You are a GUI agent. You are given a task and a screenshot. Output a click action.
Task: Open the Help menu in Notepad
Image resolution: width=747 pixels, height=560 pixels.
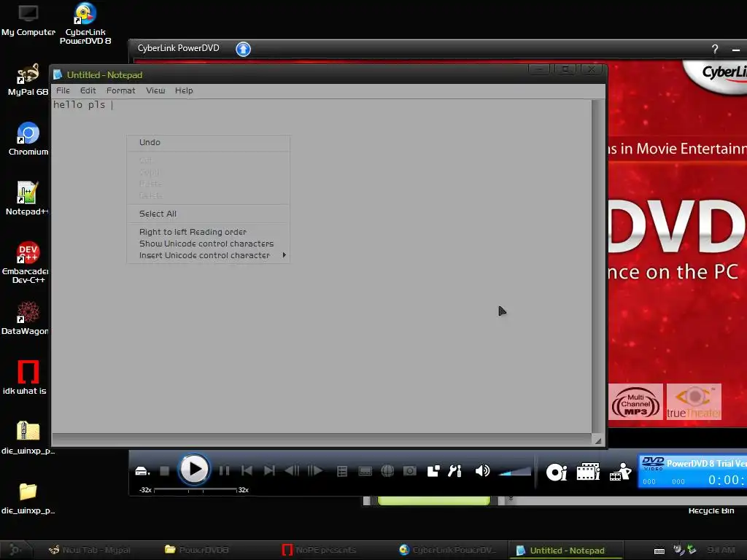(x=184, y=90)
